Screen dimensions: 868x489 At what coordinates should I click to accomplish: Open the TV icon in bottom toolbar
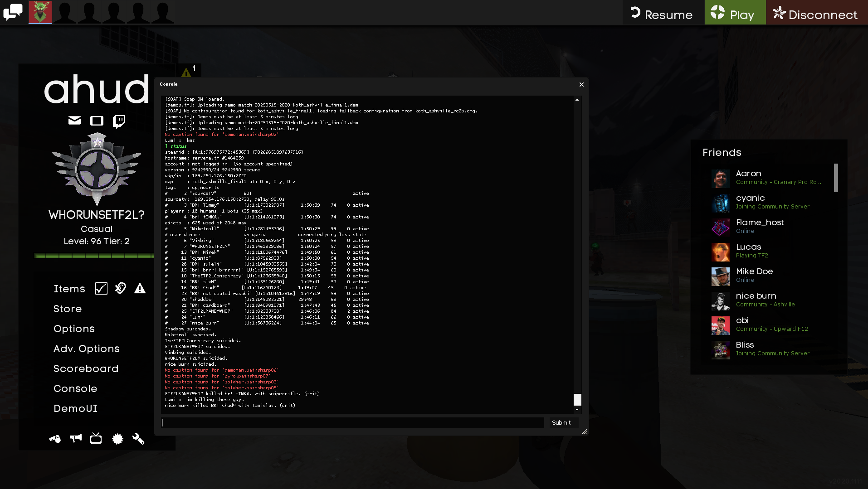(x=96, y=438)
